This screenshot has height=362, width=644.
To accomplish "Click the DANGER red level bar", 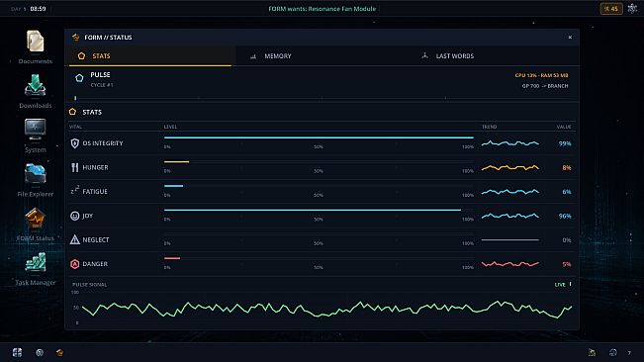I will coord(172,258).
